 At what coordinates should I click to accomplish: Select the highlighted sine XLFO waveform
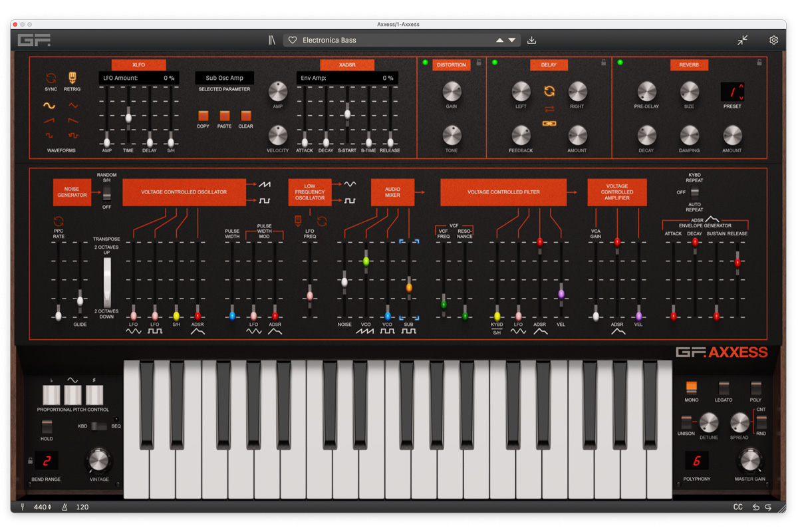click(51, 105)
